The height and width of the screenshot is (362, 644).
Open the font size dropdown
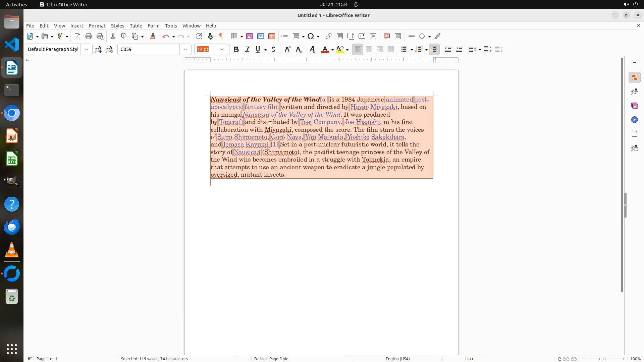coord(222,50)
